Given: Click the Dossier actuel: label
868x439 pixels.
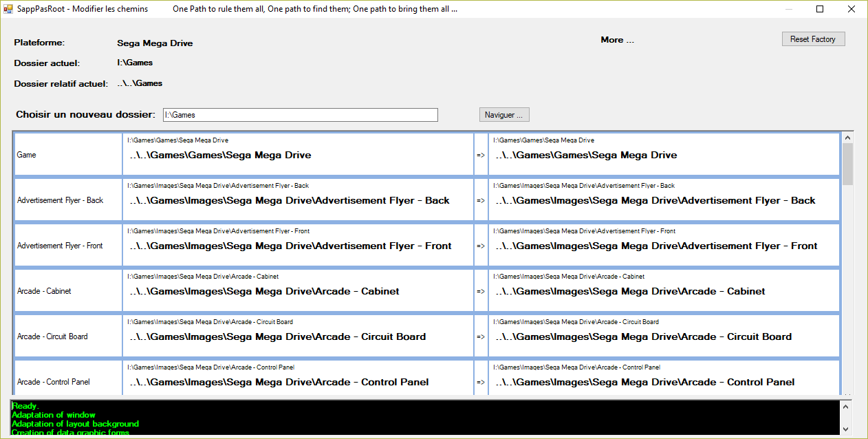Looking at the screenshot, I should [47, 63].
